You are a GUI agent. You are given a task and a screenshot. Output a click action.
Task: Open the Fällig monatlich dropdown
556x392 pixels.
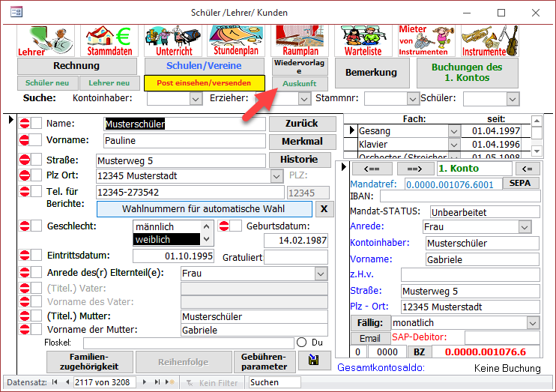(533, 322)
